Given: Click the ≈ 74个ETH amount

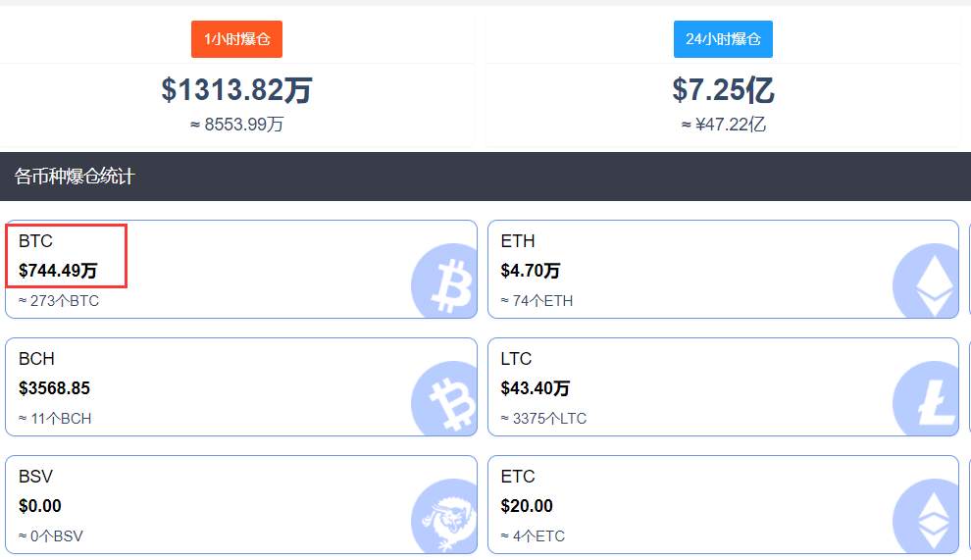Looking at the screenshot, I should pyautogui.click(x=537, y=301).
